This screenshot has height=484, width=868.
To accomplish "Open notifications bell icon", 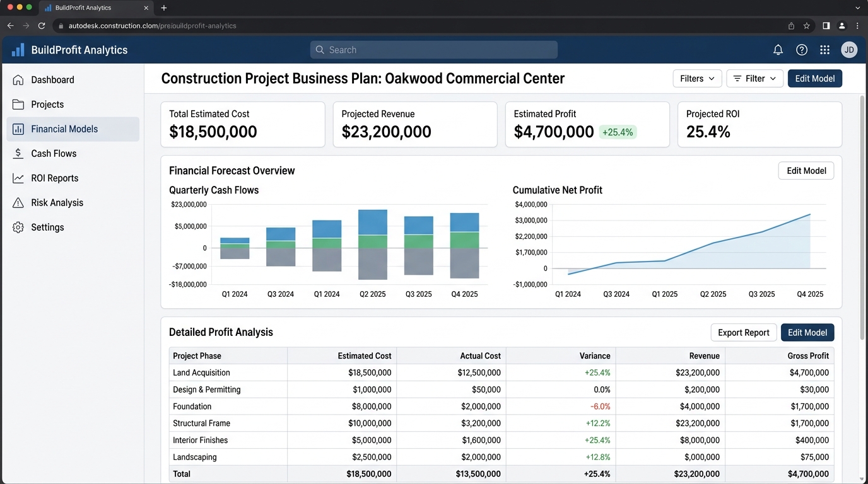I will (778, 50).
